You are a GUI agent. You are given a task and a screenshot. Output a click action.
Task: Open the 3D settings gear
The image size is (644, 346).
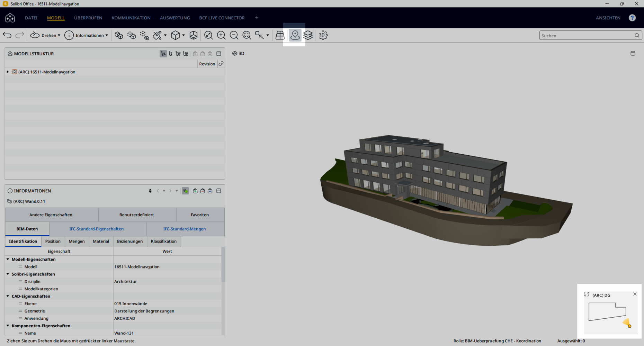click(323, 35)
